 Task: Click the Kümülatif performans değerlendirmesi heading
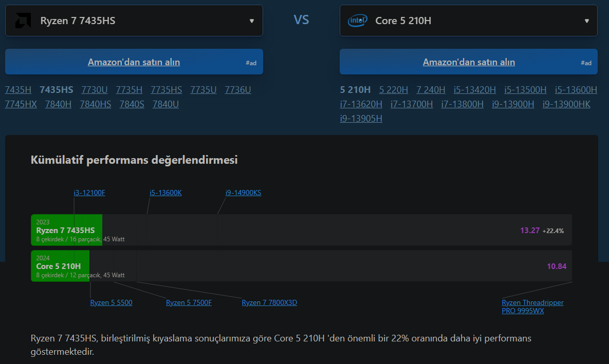pyautogui.click(x=134, y=160)
